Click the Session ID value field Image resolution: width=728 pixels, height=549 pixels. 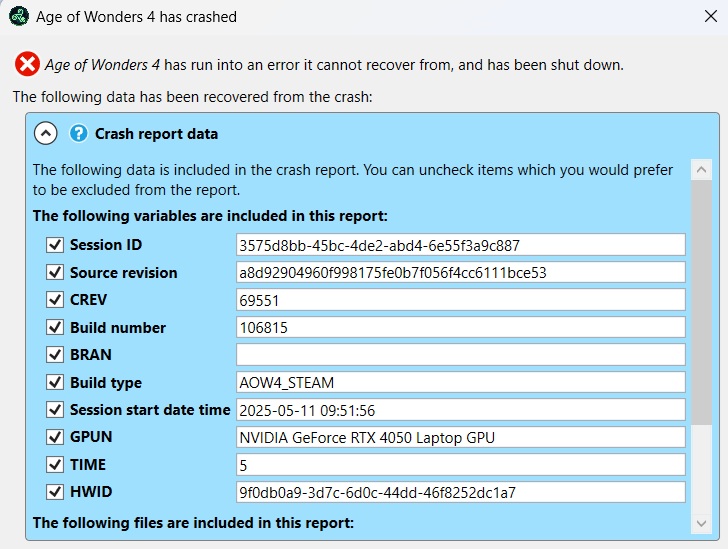[x=460, y=245]
